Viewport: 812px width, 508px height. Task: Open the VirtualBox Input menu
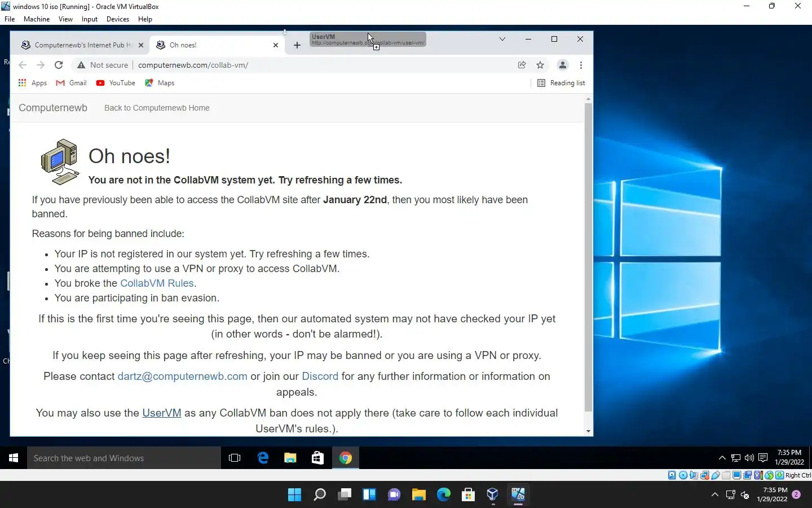pos(90,19)
